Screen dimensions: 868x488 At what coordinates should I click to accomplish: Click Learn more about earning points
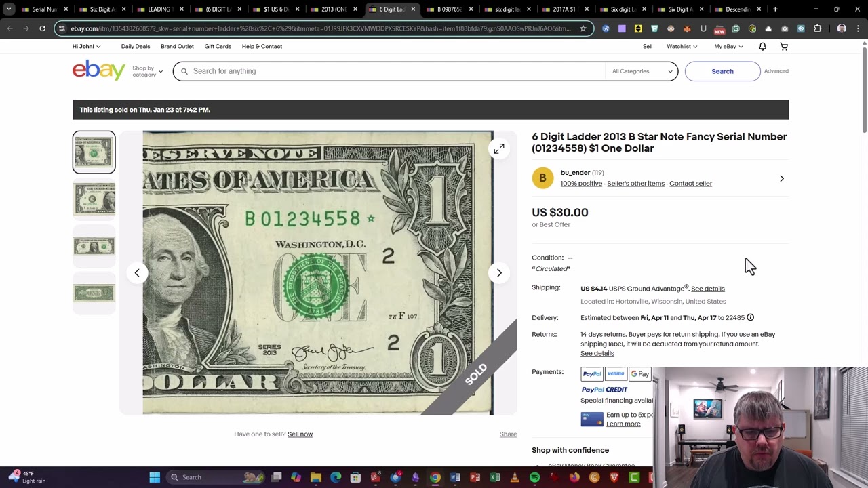tap(623, 424)
